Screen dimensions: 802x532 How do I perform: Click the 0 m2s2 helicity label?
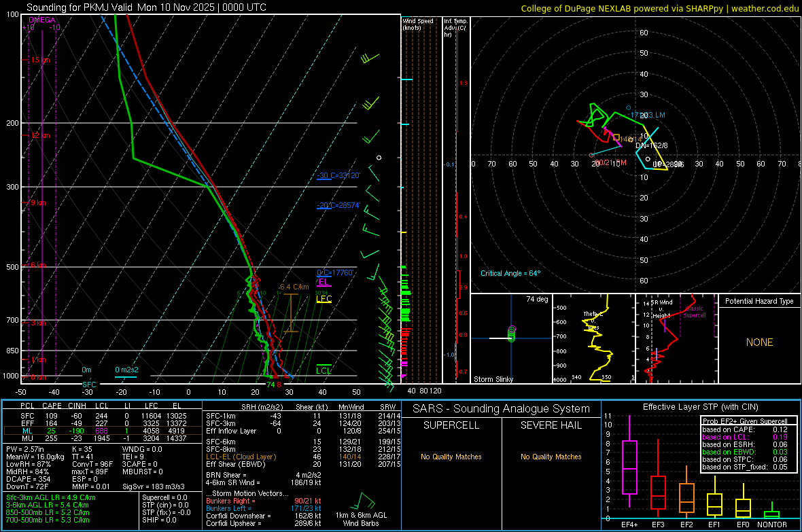click(x=126, y=370)
